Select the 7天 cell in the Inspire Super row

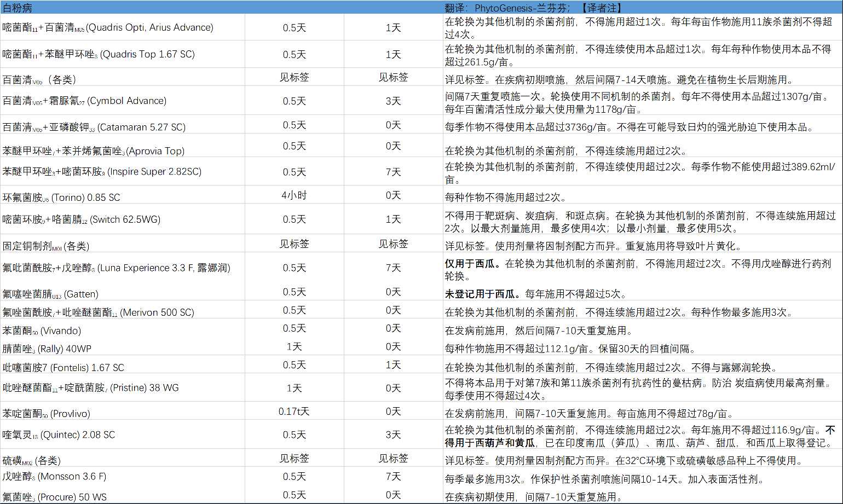click(394, 172)
